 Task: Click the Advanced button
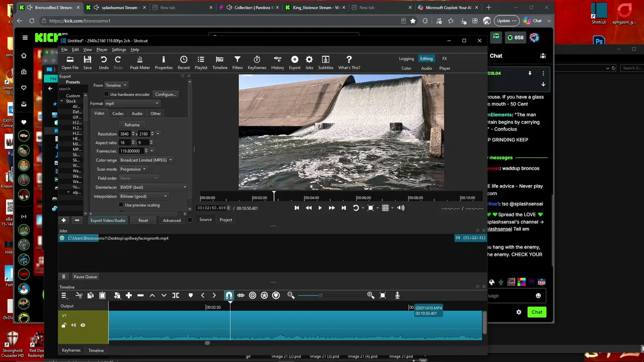click(172, 220)
